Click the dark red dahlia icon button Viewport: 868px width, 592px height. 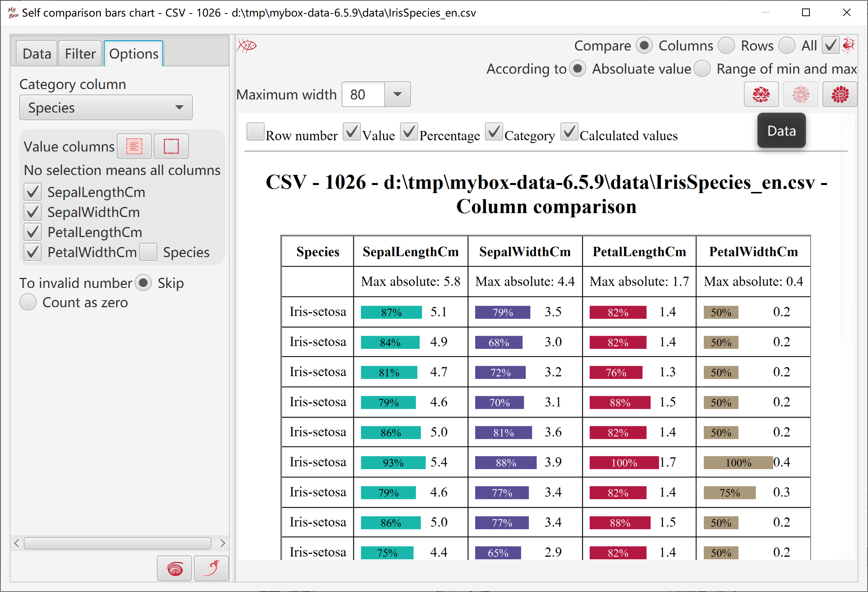click(x=840, y=94)
